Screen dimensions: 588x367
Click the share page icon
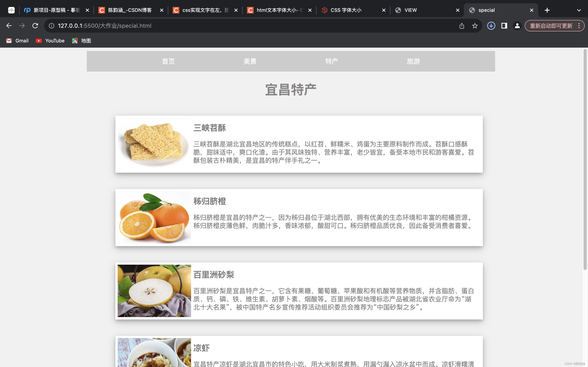click(462, 26)
